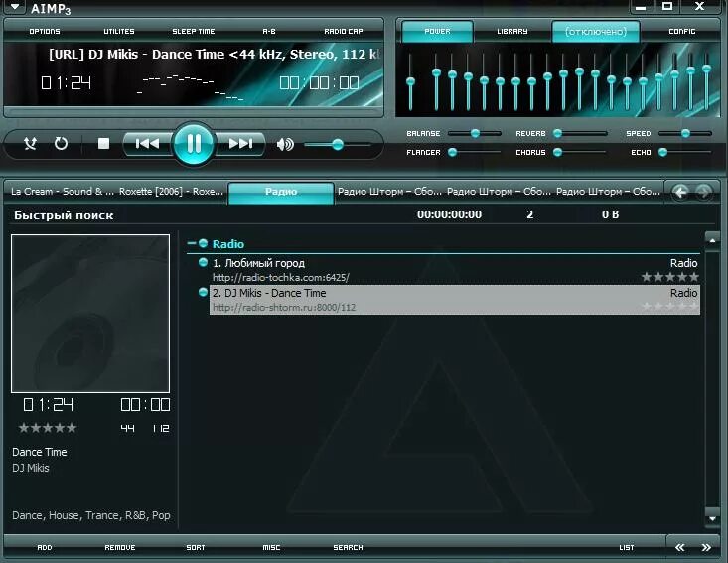728x563 pixels.
Task: Pause the current radio stream
Action: (194, 144)
